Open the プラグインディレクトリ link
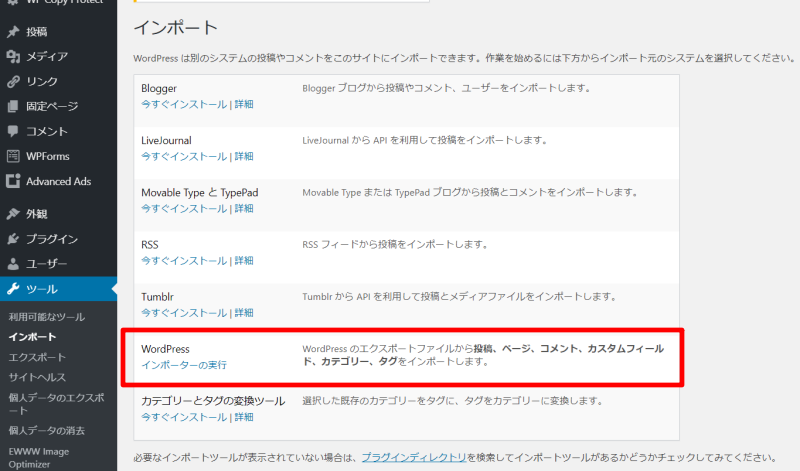The image size is (800, 471). click(x=414, y=457)
